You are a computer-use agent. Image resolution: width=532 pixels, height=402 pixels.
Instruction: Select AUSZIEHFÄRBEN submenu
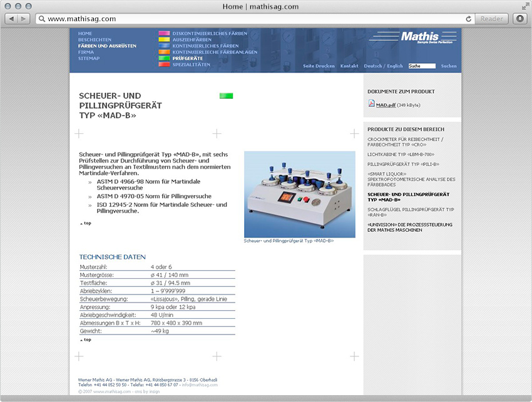(192, 39)
